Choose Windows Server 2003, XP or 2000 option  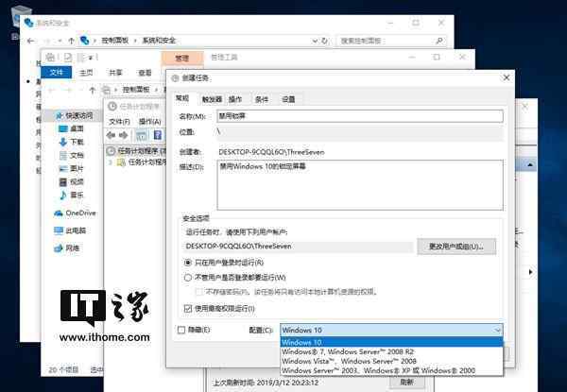point(391,370)
